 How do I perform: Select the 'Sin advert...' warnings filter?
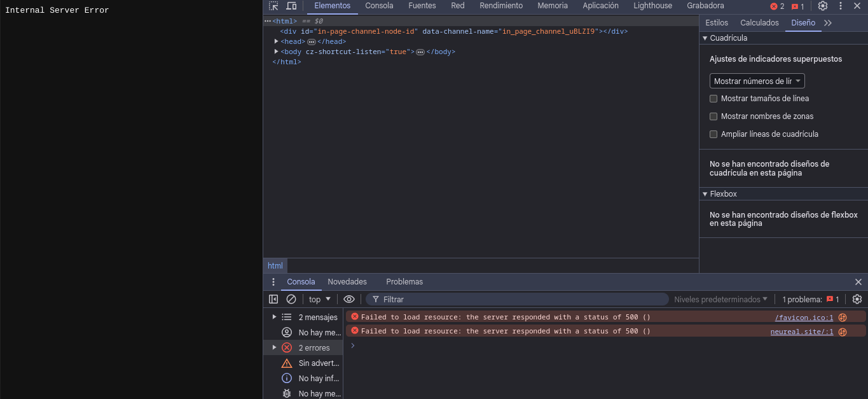tap(303, 363)
